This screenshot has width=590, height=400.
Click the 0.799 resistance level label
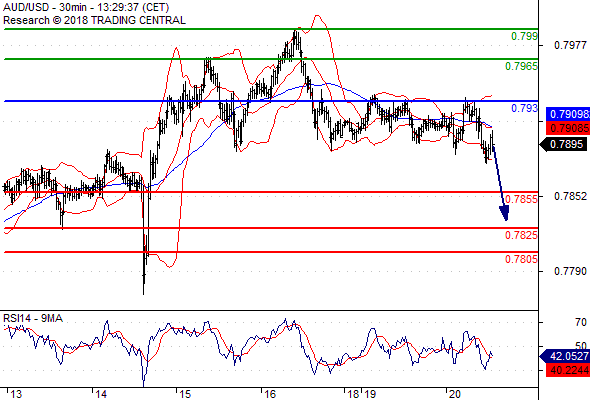tap(524, 37)
